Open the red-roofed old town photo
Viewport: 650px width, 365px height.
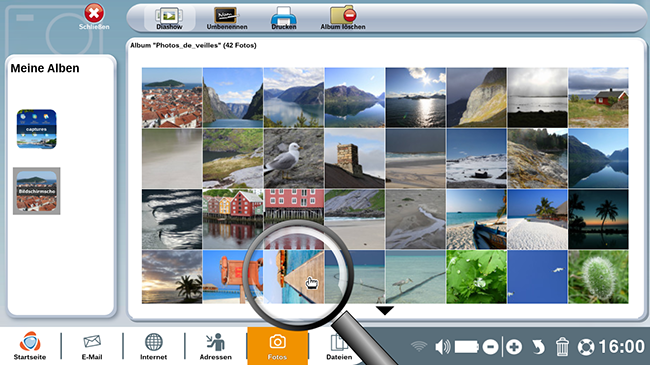pos(172,98)
